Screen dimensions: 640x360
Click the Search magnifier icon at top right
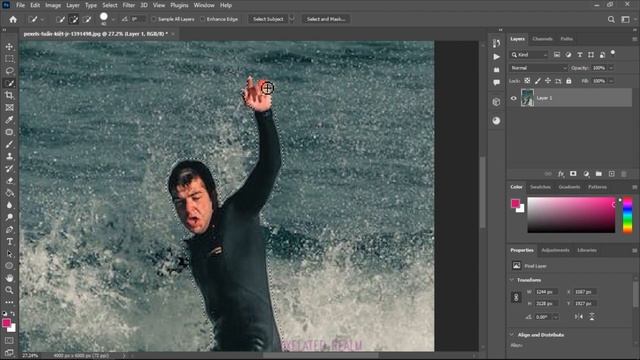611,19
